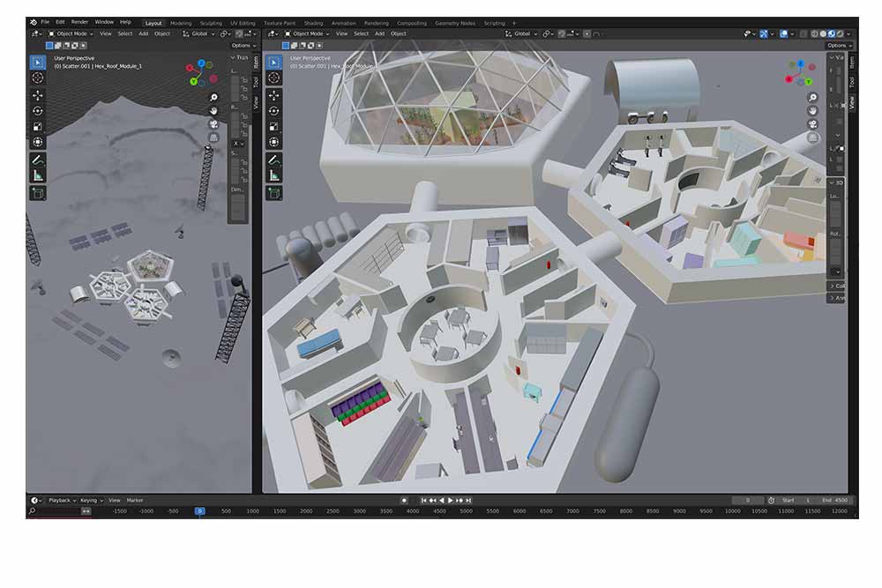Select the Annotate tool in right viewport
The width and height of the screenshot is (882, 588).
[273, 160]
